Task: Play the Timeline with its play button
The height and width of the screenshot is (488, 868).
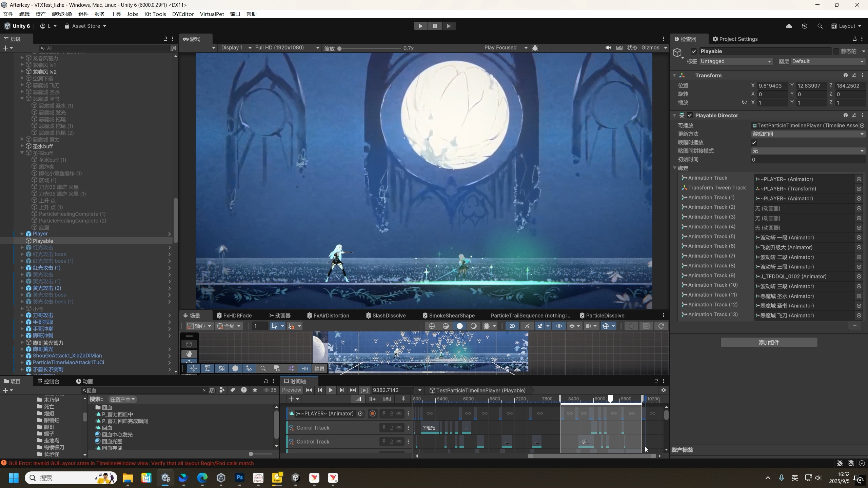Action: pos(331,390)
